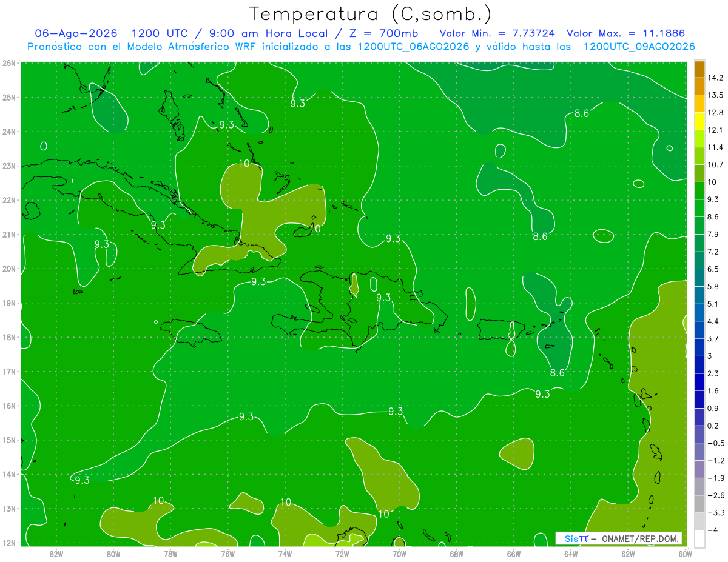This screenshot has width=728, height=562.
Task: Click the "12N" latitude label
Action: (9, 542)
